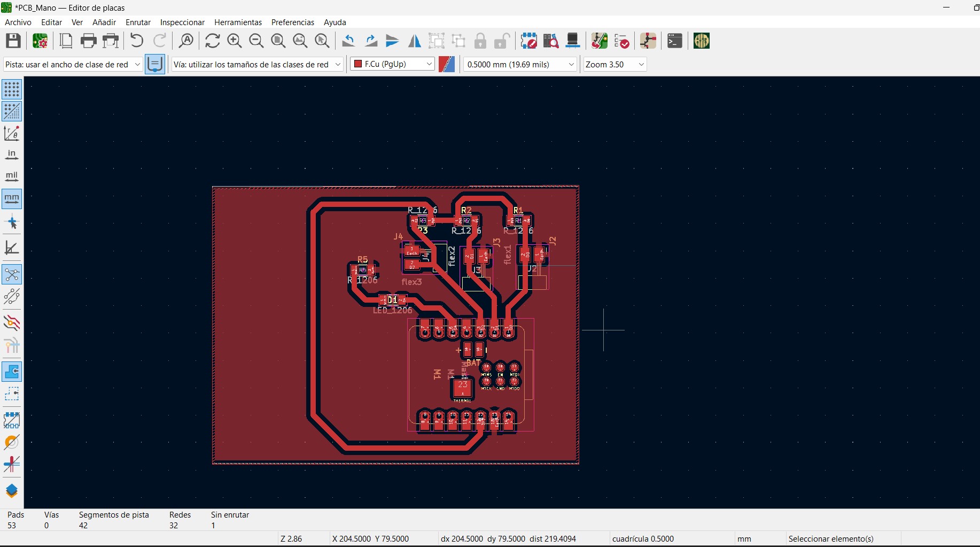
Task: Open the Añadir menu
Action: coord(104,22)
